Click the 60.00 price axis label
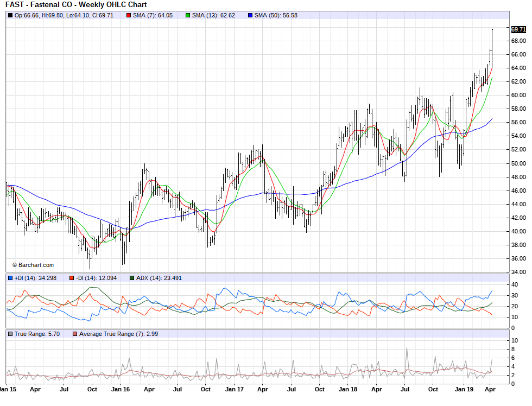This screenshot has height=406, width=532. pos(518,96)
